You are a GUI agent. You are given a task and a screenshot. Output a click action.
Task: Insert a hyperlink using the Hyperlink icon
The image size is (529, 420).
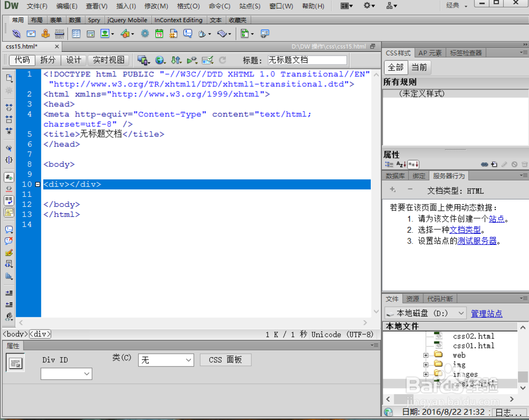pyautogui.click(x=16, y=33)
